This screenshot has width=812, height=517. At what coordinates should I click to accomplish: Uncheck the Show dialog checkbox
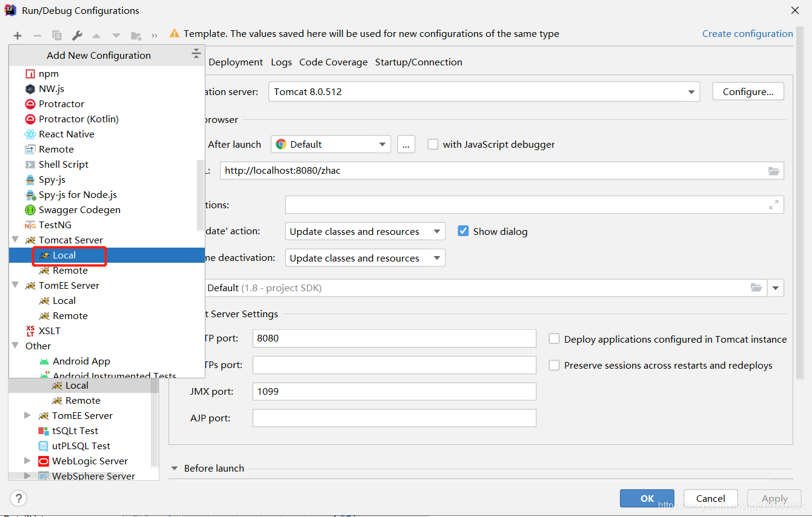point(463,231)
